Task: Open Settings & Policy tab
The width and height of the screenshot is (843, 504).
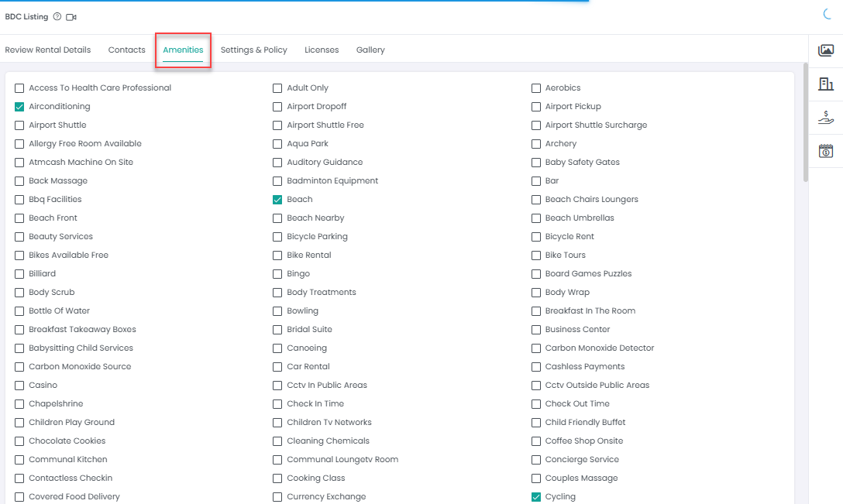Action: click(254, 50)
